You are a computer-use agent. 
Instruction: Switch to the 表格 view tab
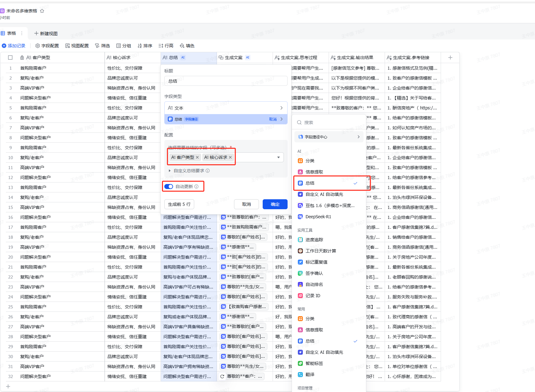[9, 33]
